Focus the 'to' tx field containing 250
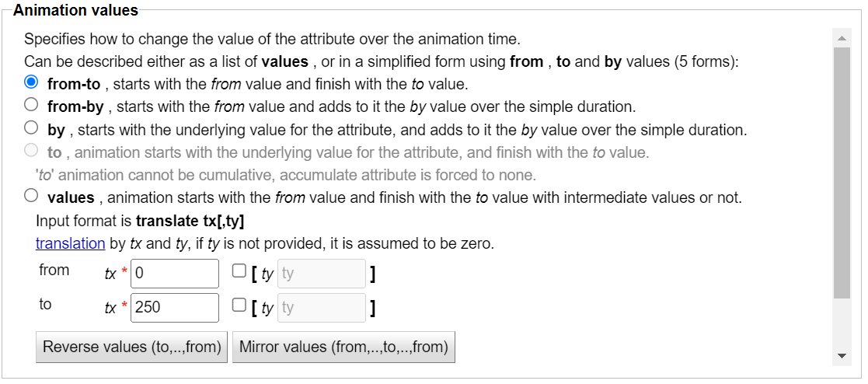868x384 pixels. (x=176, y=307)
